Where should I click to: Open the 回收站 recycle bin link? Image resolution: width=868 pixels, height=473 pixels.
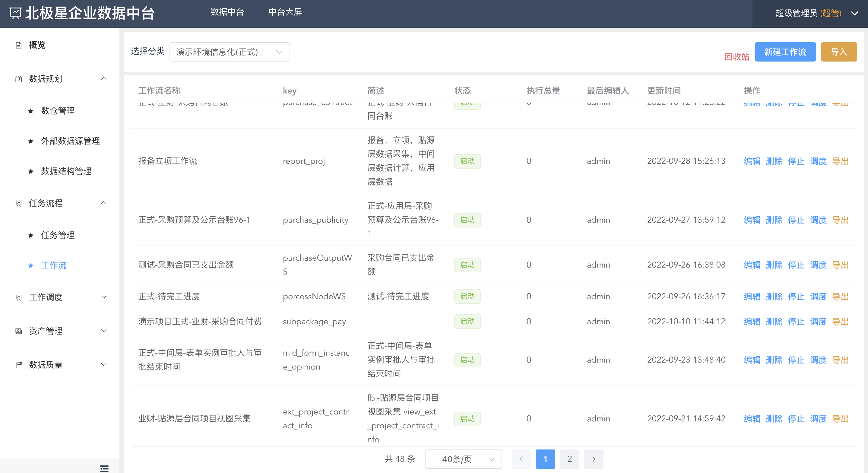click(x=737, y=57)
